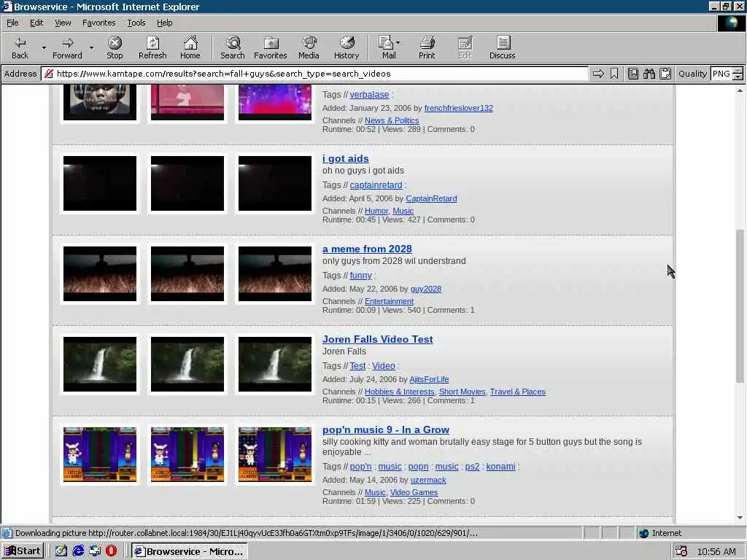The image size is (747, 560).
Task: Open the View menu
Action: 63,23
